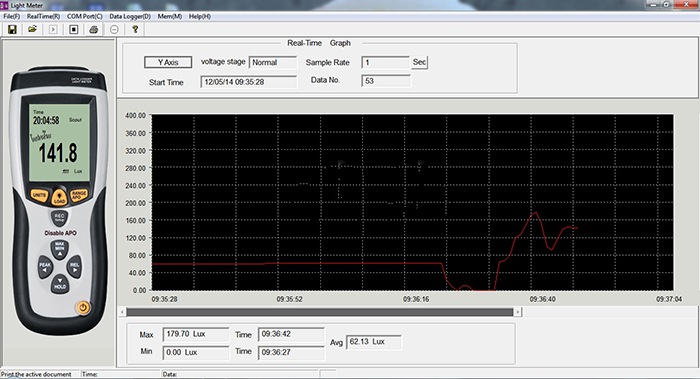
Task: Open help with the question mark icon
Action: click(x=135, y=29)
